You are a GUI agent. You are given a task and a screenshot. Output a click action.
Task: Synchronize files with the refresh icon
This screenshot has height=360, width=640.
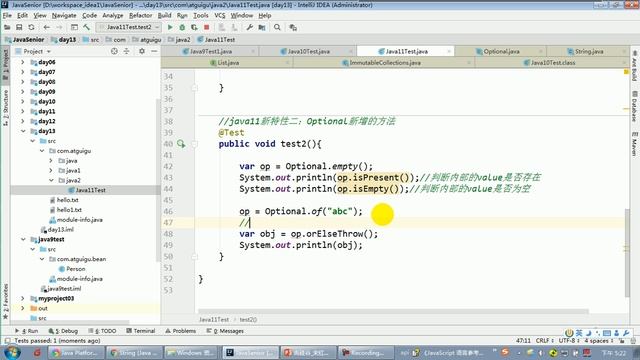pyautogui.click(x=31, y=27)
